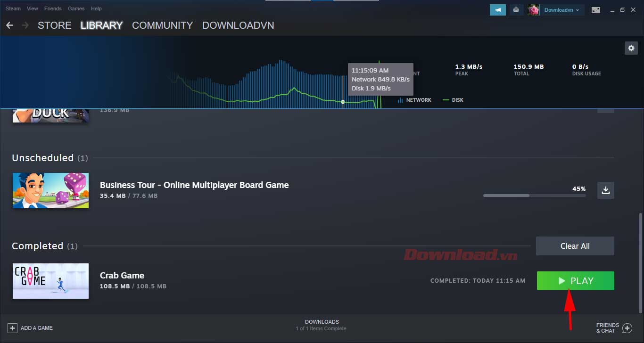644x343 pixels.
Task: Click the Clear All button
Action: pos(575,246)
